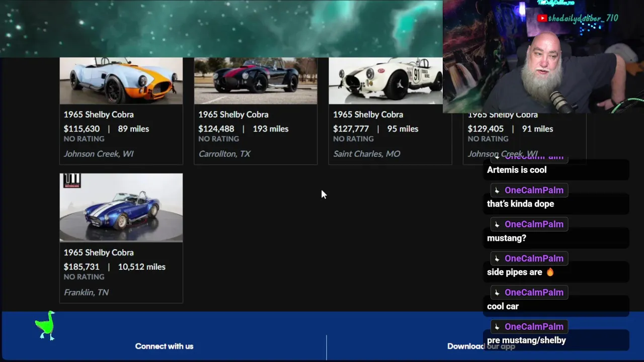Screen dimensions: 644x362
Task: Click the 10,512 miles mileage text
Action: [142, 267]
